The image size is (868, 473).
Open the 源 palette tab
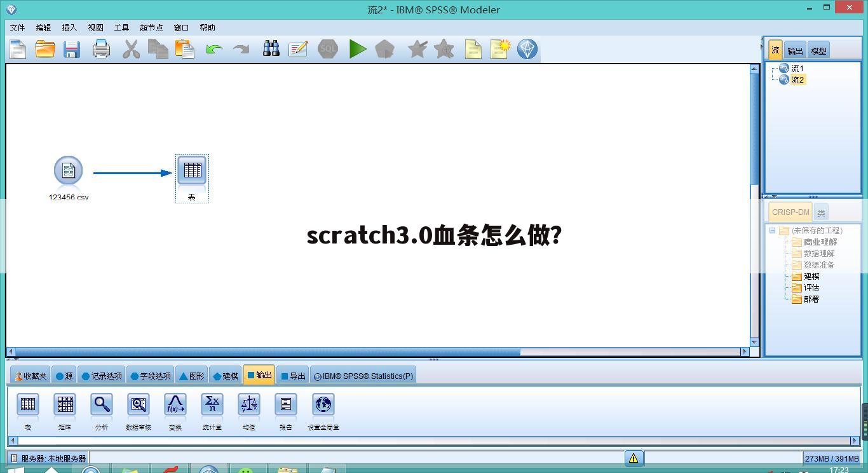coord(64,376)
